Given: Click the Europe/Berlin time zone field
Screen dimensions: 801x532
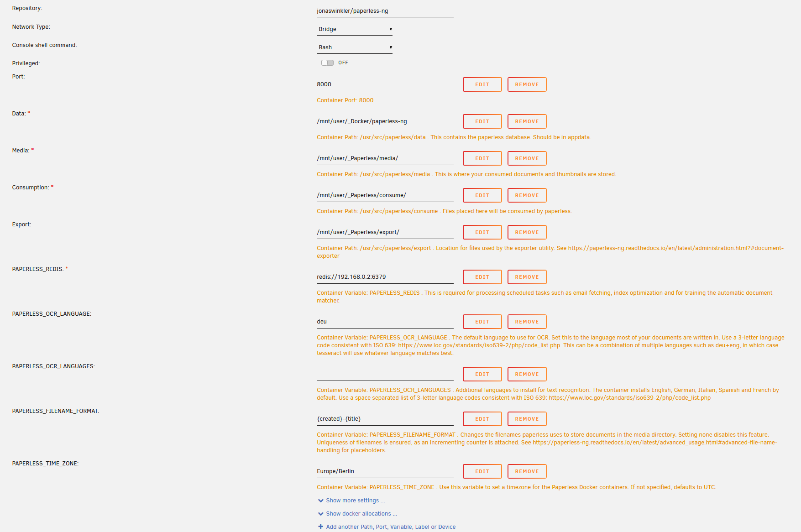Looking at the screenshot, I should (x=385, y=471).
